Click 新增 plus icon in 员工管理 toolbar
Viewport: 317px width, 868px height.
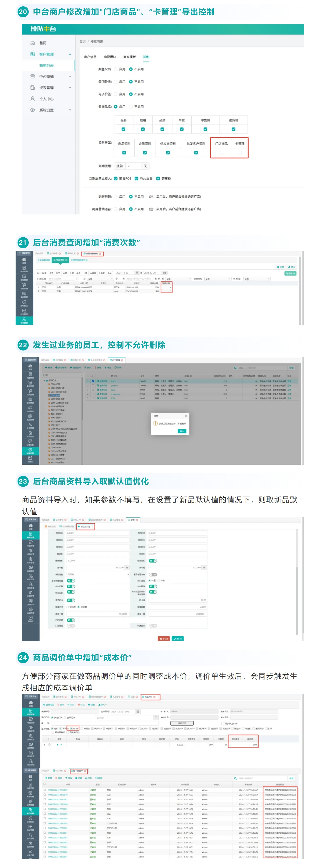tap(46, 367)
